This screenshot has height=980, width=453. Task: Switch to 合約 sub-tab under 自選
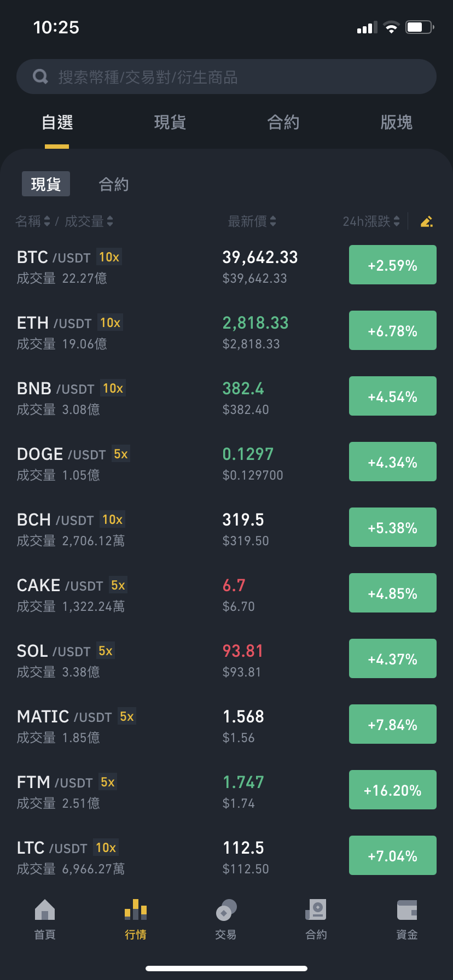pos(114,184)
